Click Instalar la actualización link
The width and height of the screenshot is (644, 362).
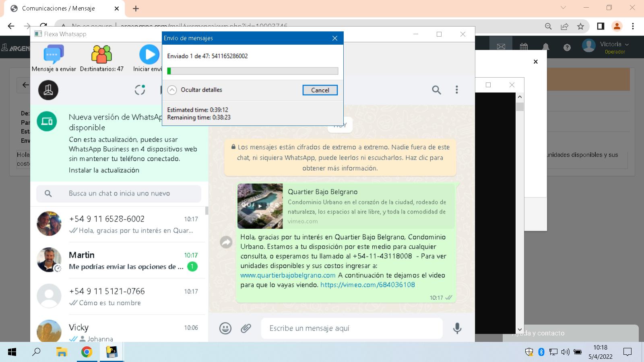coord(104,170)
